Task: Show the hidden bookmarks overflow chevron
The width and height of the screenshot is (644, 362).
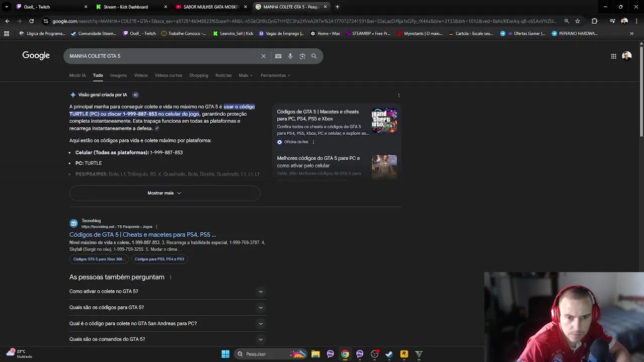Action: coord(631,34)
